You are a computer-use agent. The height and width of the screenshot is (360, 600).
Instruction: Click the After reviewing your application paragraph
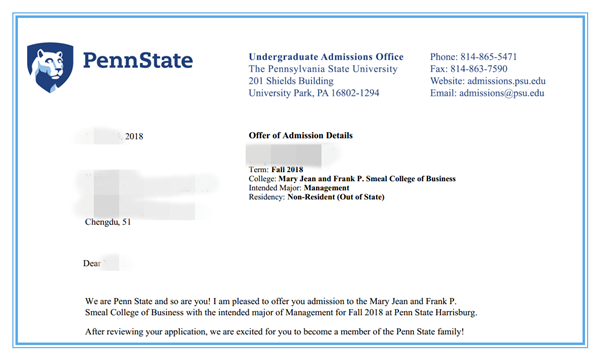[274, 332]
